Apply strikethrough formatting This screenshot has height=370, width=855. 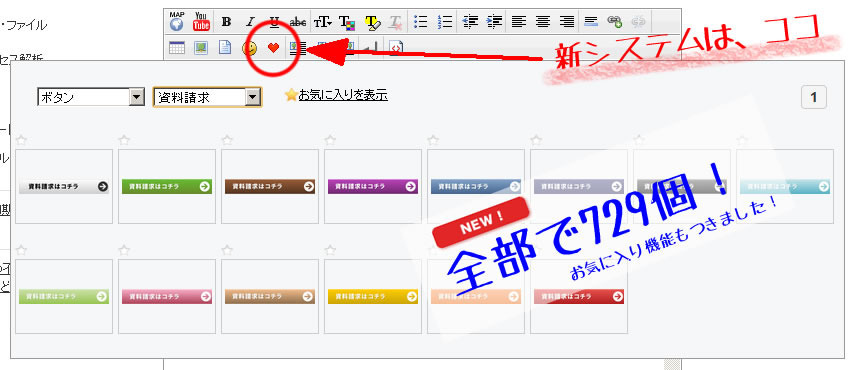click(298, 22)
